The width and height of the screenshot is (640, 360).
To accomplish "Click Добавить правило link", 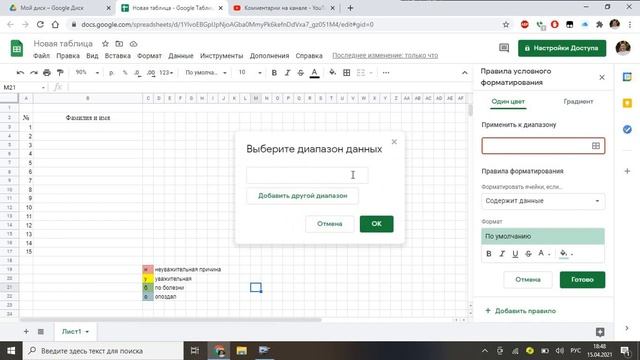I will 520,311.
